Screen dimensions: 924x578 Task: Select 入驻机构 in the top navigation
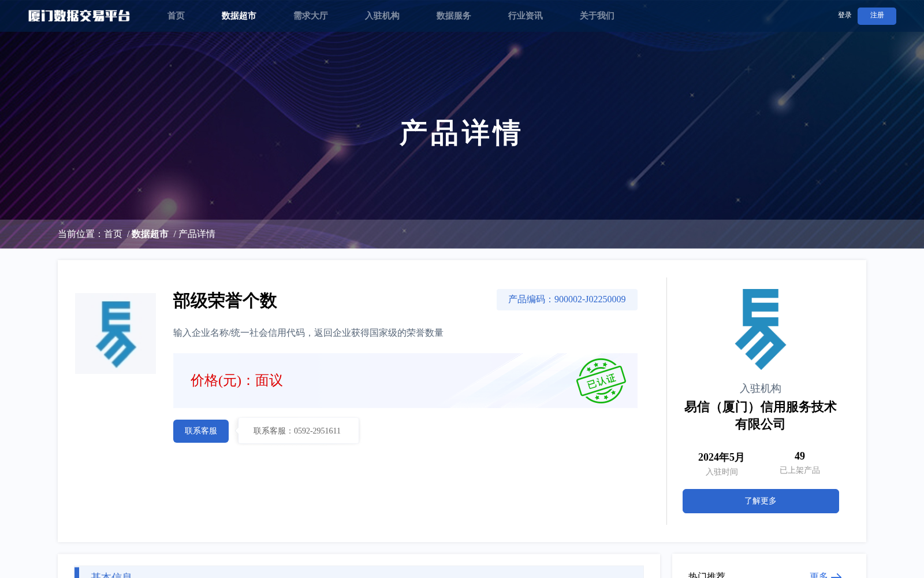point(382,16)
